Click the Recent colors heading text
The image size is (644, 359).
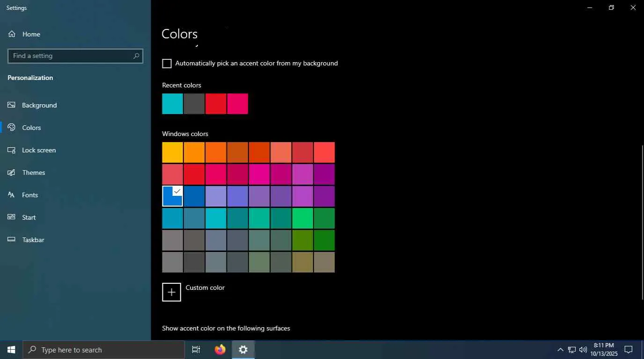point(182,85)
